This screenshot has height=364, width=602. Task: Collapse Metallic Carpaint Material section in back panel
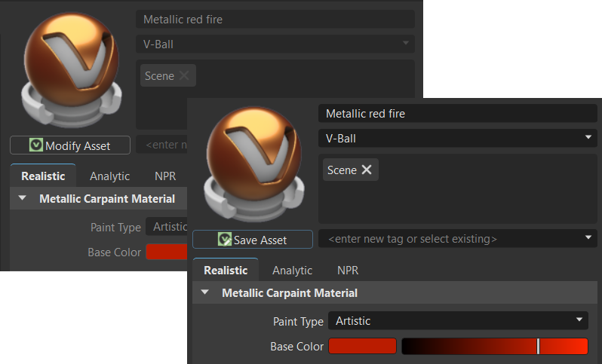(23, 198)
